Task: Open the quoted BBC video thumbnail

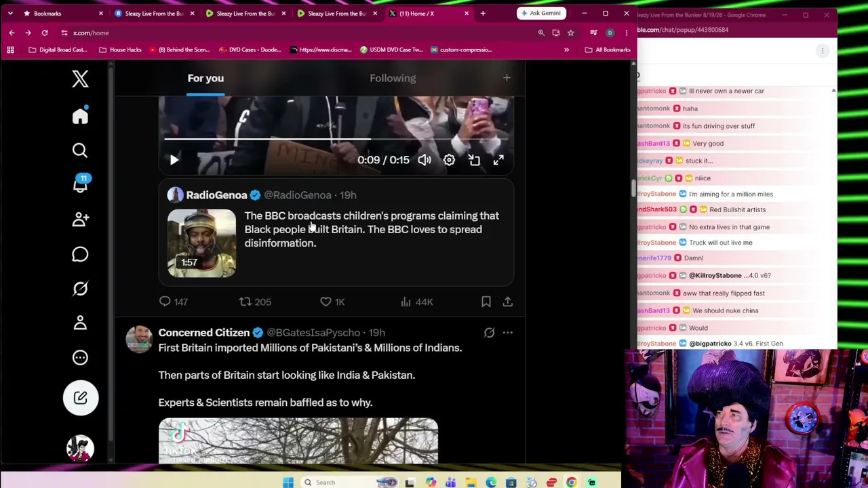Action: [201, 243]
